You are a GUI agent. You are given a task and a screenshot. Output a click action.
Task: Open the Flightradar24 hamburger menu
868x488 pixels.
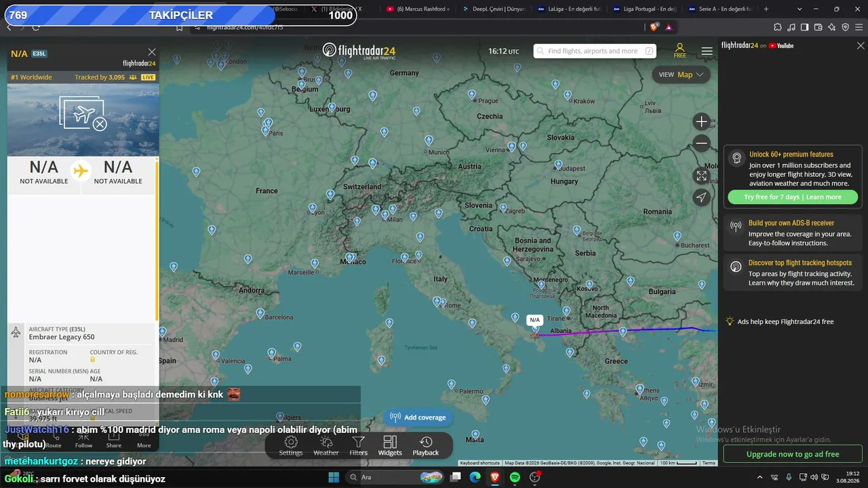[x=707, y=52]
